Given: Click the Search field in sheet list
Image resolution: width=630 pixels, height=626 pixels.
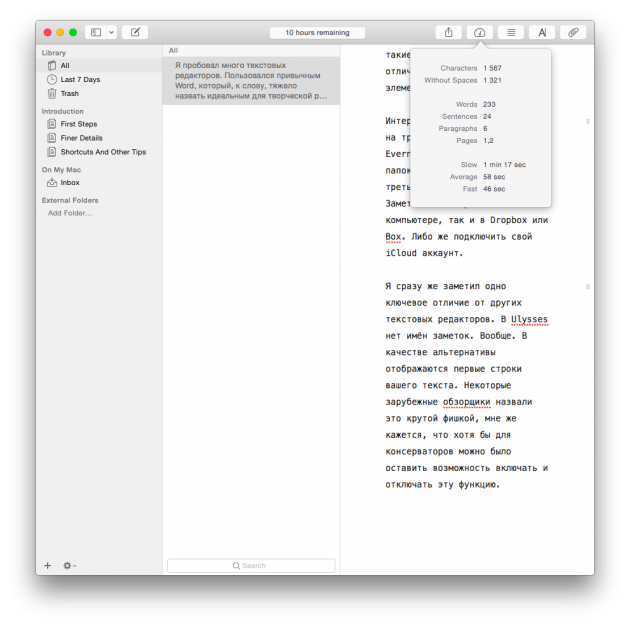Looking at the screenshot, I should (251, 565).
